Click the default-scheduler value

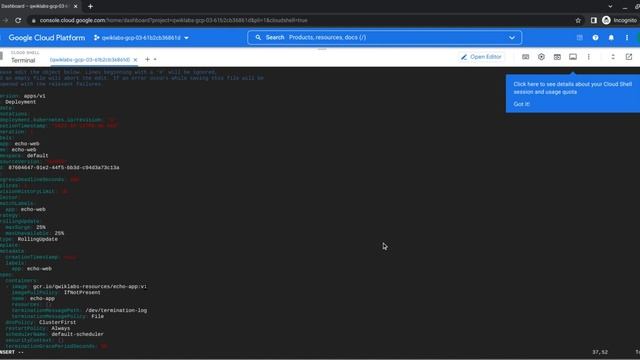coord(77,334)
